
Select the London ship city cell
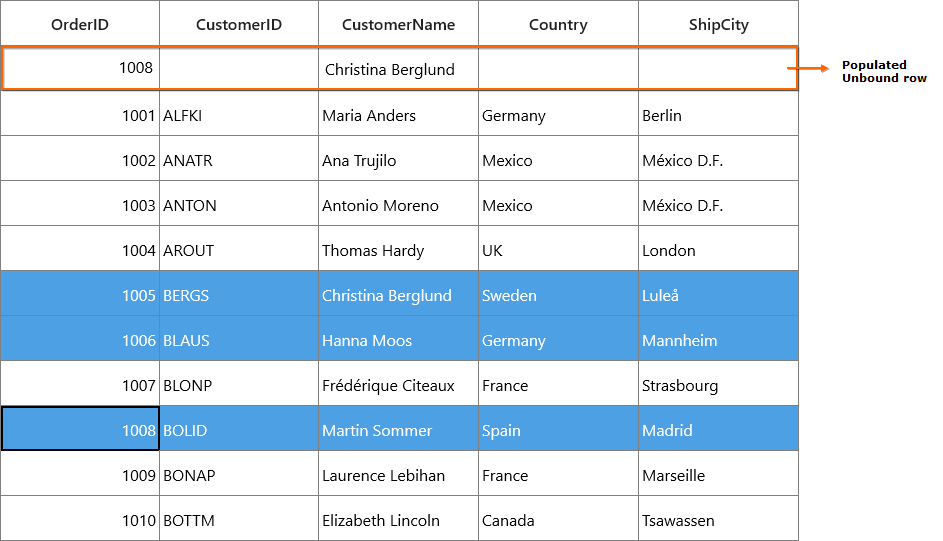coord(718,249)
